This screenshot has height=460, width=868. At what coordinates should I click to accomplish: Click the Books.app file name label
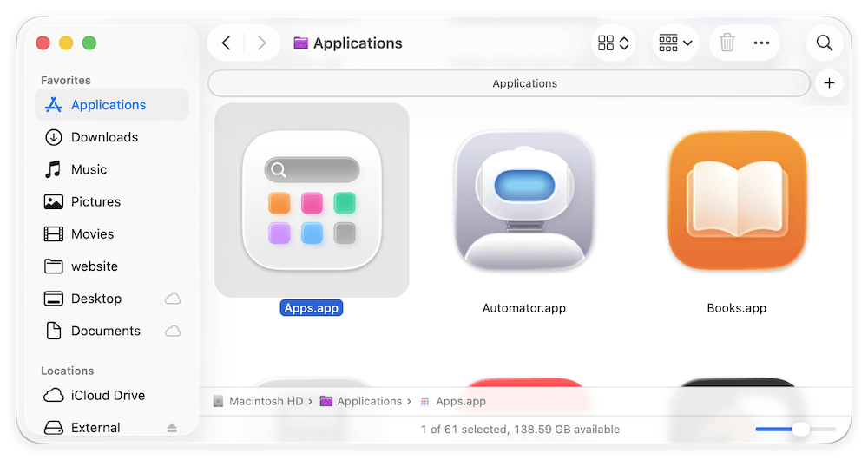(x=736, y=308)
